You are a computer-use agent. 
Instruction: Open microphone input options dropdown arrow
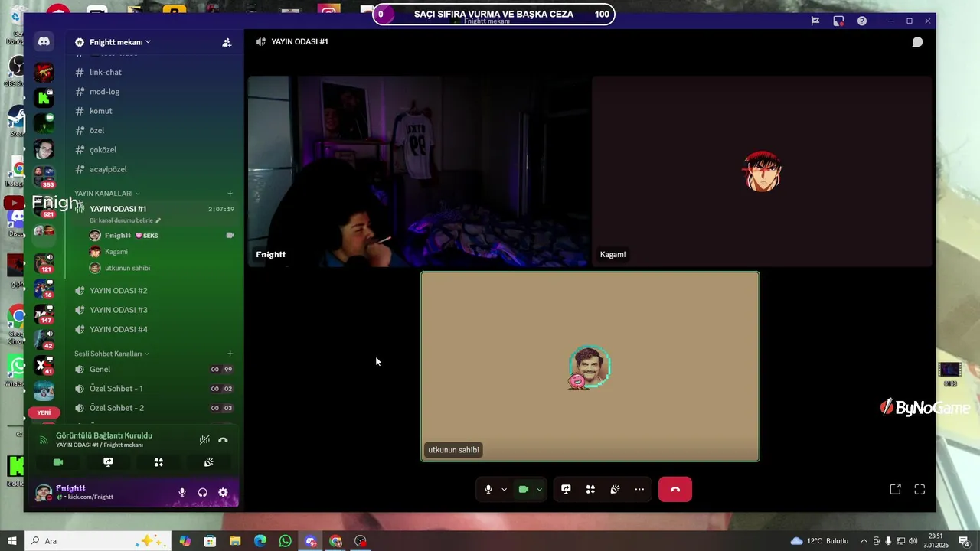tap(504, 490)
